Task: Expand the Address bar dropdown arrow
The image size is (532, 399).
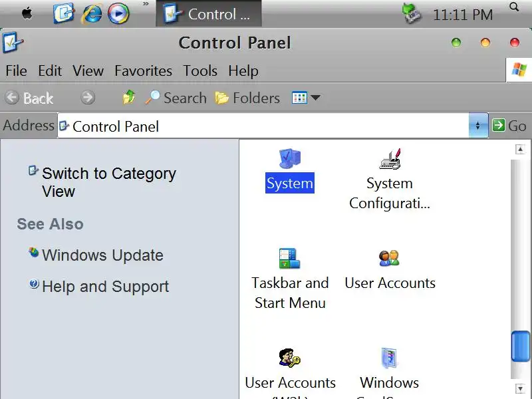Action: point(478,126)
